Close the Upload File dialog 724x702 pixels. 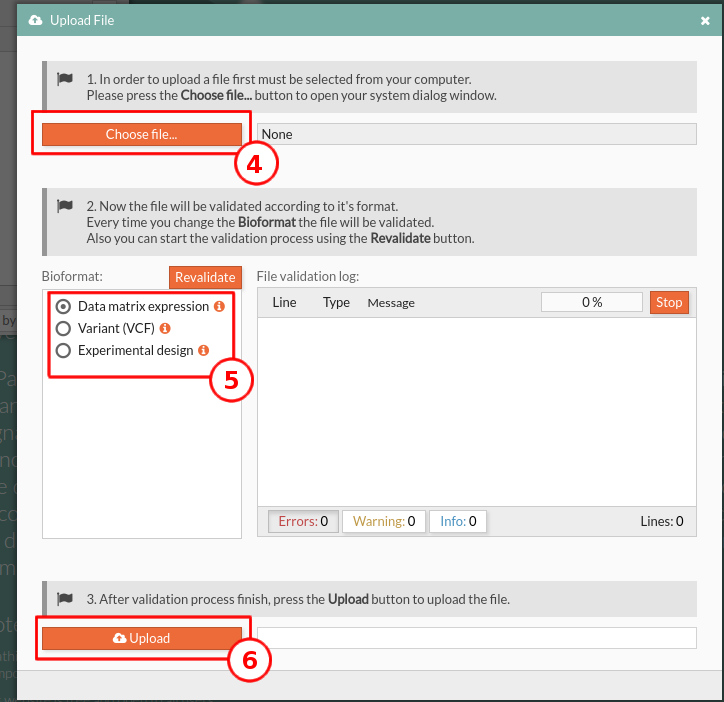[705, 20]
